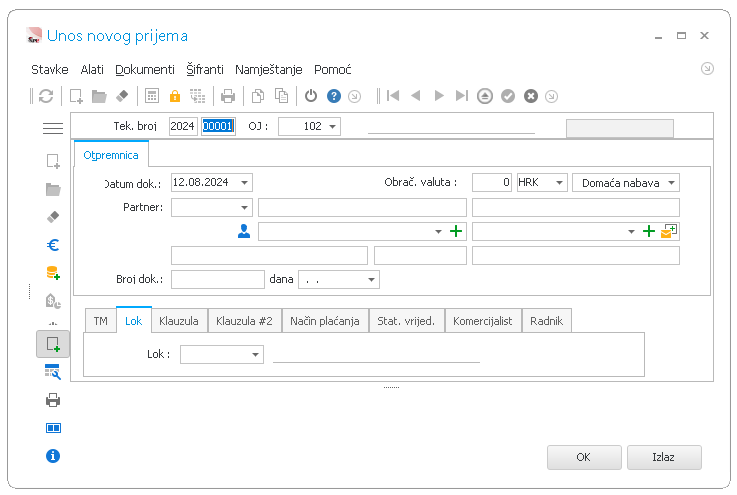Viewport: 737px width, 495px height.
Task: Click the copy document toolbar icon
Action: click(x=258, y=96)
